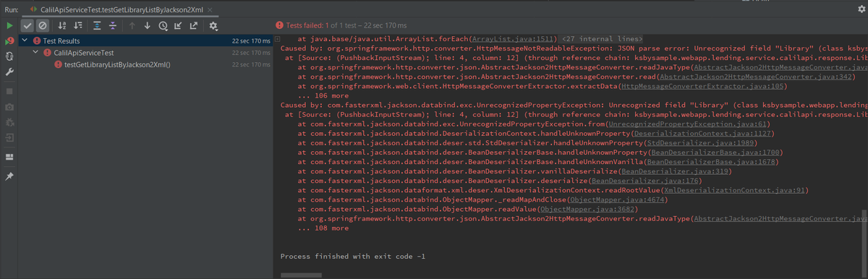Click the '... 108 more' text

pyautogui.click(x=323, y=228)
